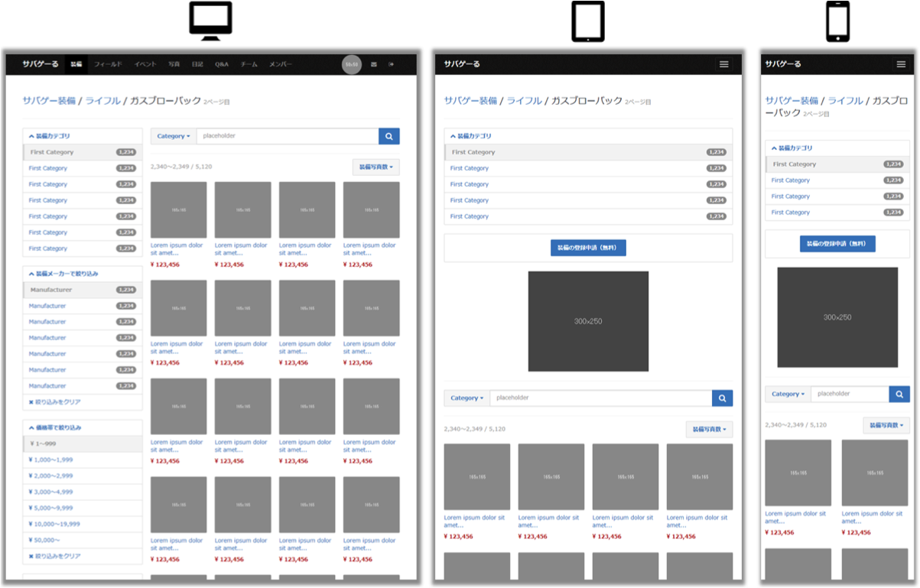Open the 装備写真数 sort dropdown in tablet view
920x588 pixels.
tap(710, 429)
